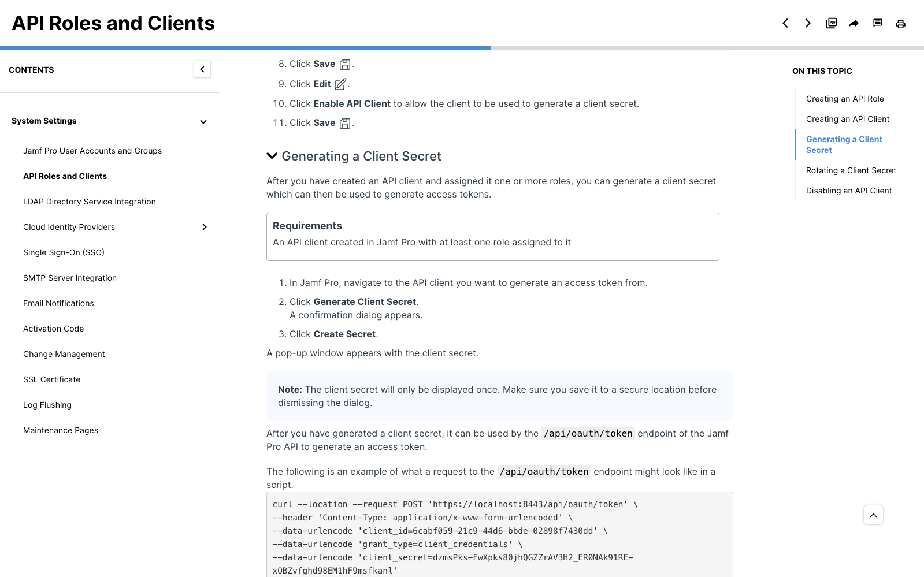Jump to Rotating a Client Secret
Viewport: 924px width, 577px height.
tap(851, 170)
